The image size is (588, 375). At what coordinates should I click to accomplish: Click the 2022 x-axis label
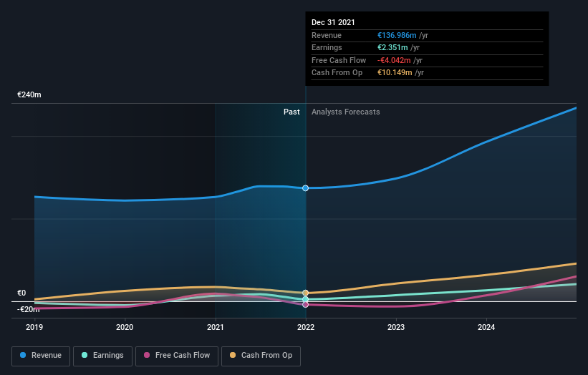coord(306,328)
